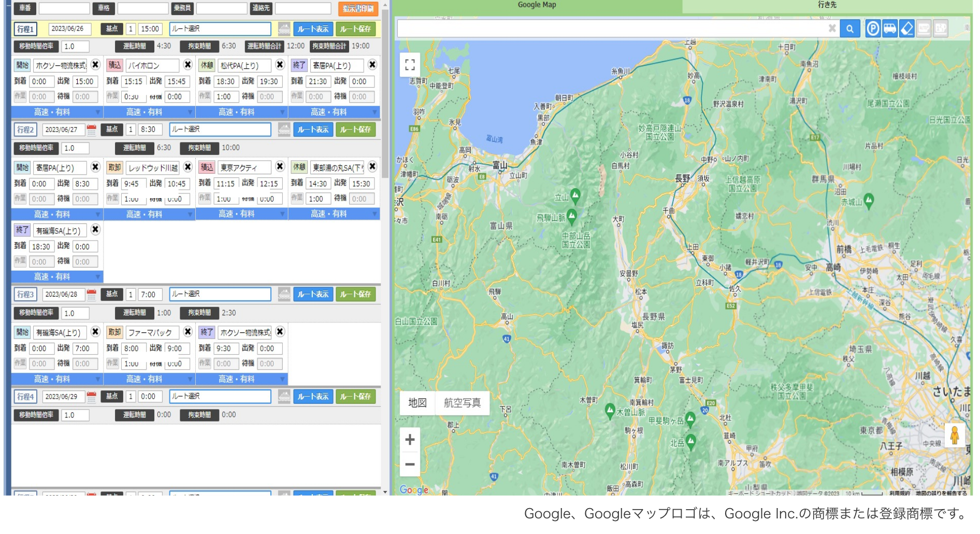Click ルート表示 button in 行程1 row
Viewport: 980px width, 534px height.
(x=313, y=29)
